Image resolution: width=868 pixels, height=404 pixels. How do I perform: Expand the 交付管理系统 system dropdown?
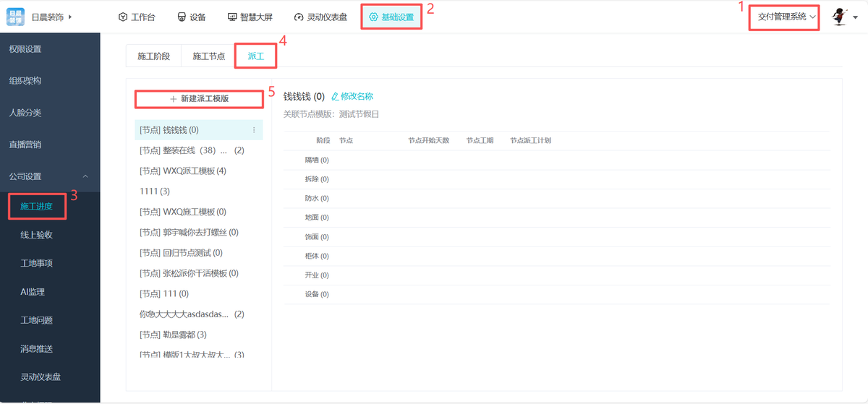[787, 17]
